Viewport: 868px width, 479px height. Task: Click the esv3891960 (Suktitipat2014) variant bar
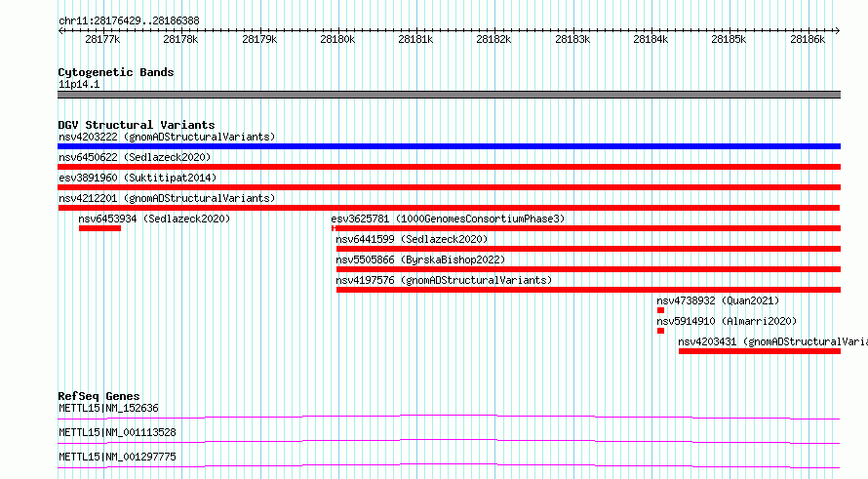(x=449, y=187)
